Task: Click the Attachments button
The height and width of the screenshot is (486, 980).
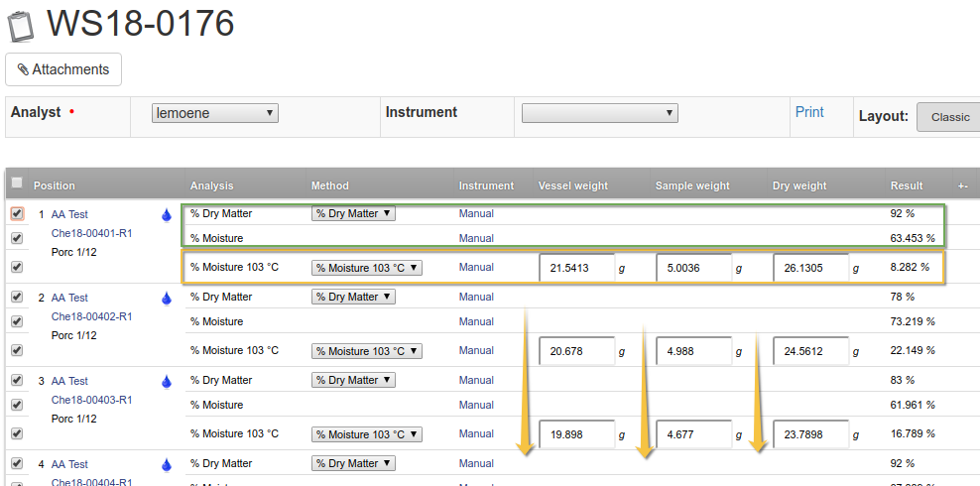Action: click(x=63, y=69)
